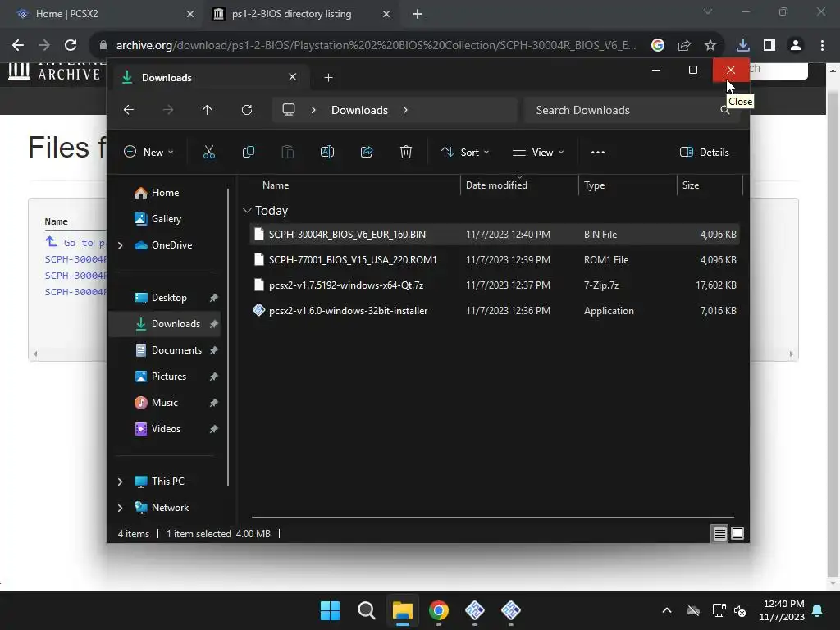Close the Downloads Explorer tab
This screenshot has width=840, height=630.
pyautogui.click(x=293, y=77)
